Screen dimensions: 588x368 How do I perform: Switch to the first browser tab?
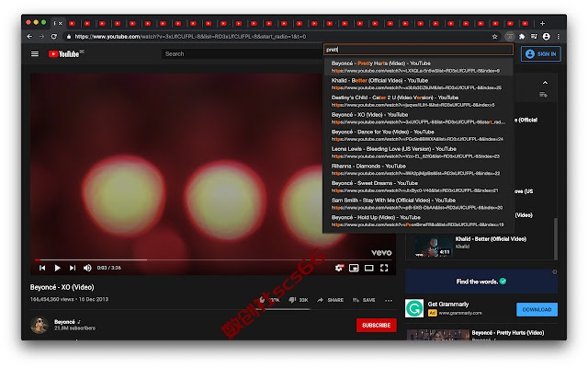pos(57,23)
